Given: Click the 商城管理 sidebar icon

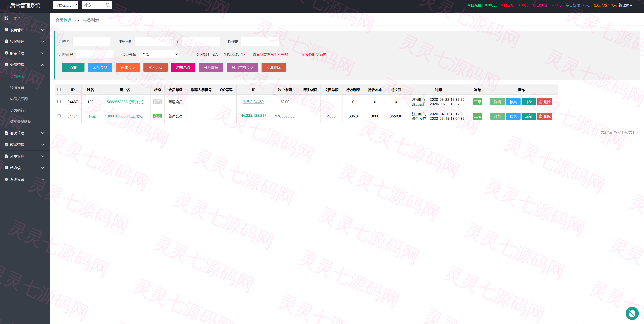Looking at the screenshot, I should coord(6,145).
